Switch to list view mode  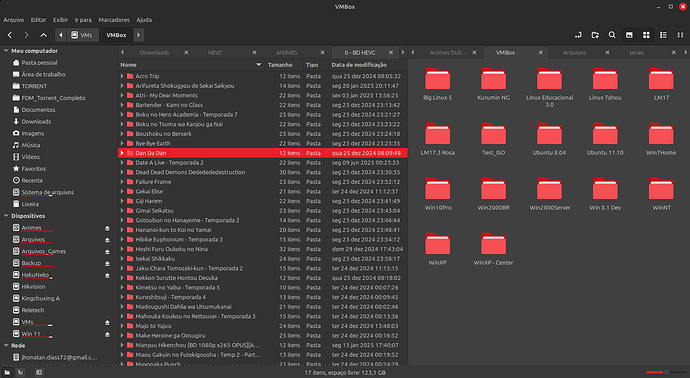(663, 35)
